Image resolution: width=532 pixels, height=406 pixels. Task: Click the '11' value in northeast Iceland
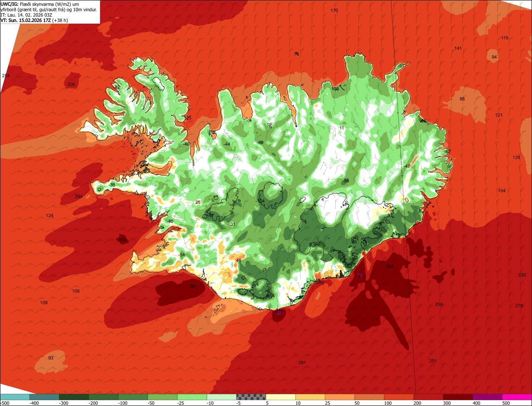(342, 128)
